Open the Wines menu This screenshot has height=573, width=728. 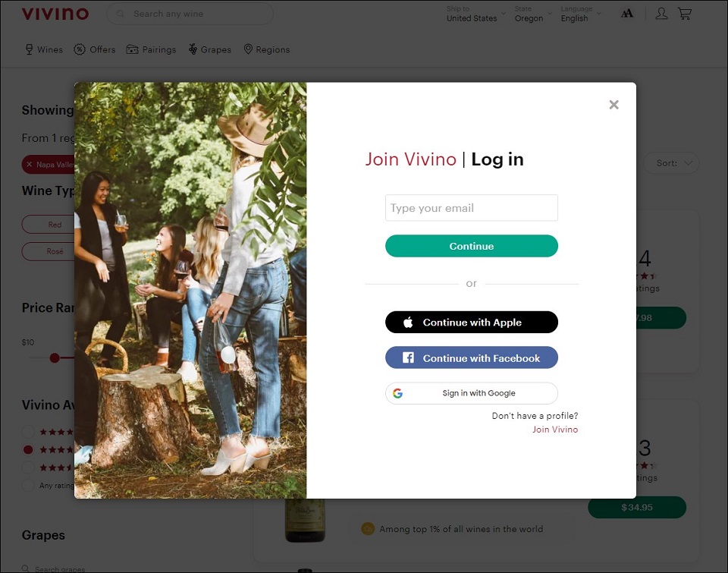(44, 49)
